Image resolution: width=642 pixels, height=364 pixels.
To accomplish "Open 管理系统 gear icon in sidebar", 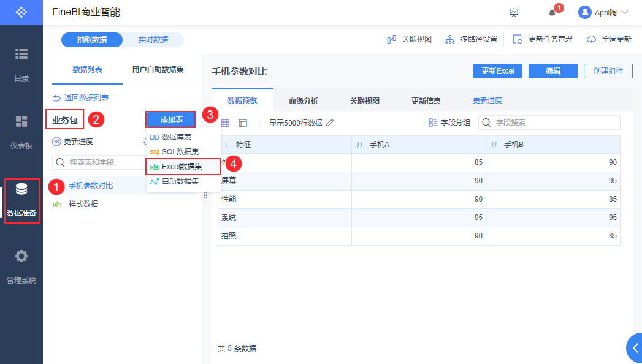I will tap(21, 266).
